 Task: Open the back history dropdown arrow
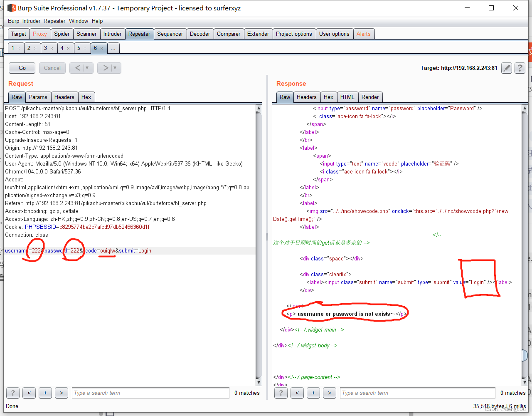point(87,68)
